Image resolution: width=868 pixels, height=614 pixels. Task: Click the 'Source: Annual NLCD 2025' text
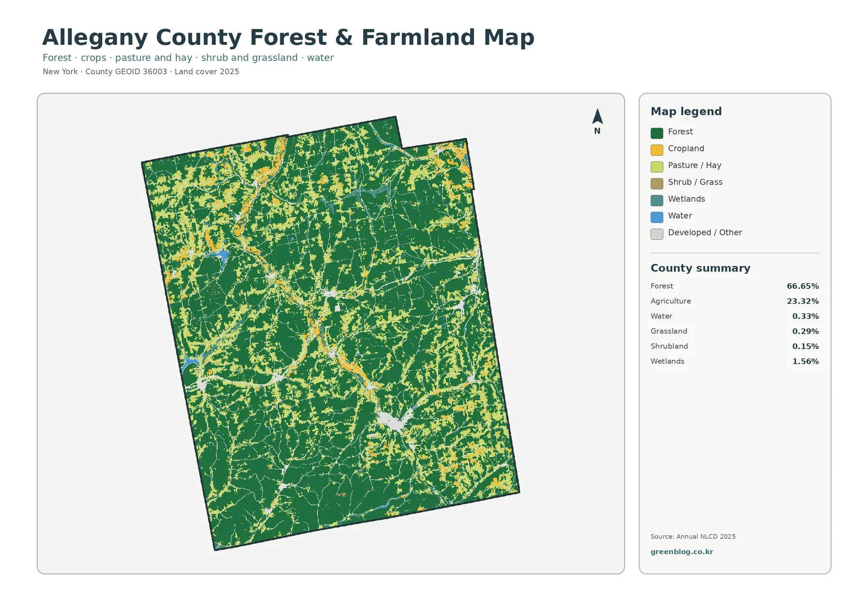tap(693, 536)
